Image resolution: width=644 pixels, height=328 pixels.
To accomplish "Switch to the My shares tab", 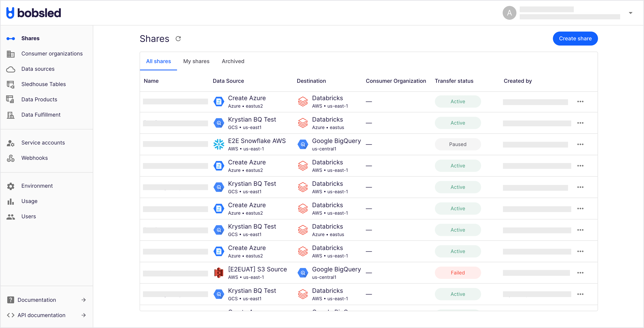I will (196, 61).
